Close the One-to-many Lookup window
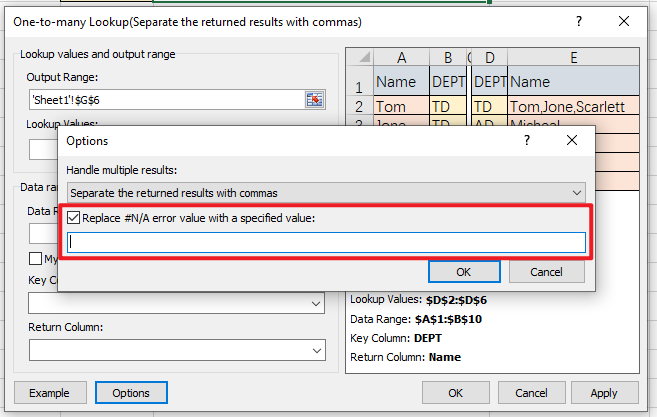The image size is (657, 417). coord(624,21)
